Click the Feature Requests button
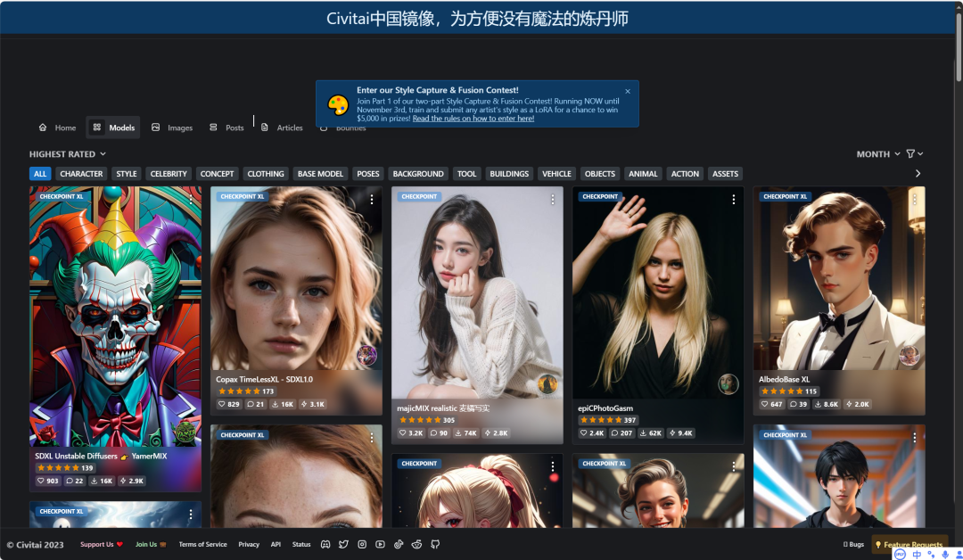Screen dimensions: 963x560 [x=909, y=544]
